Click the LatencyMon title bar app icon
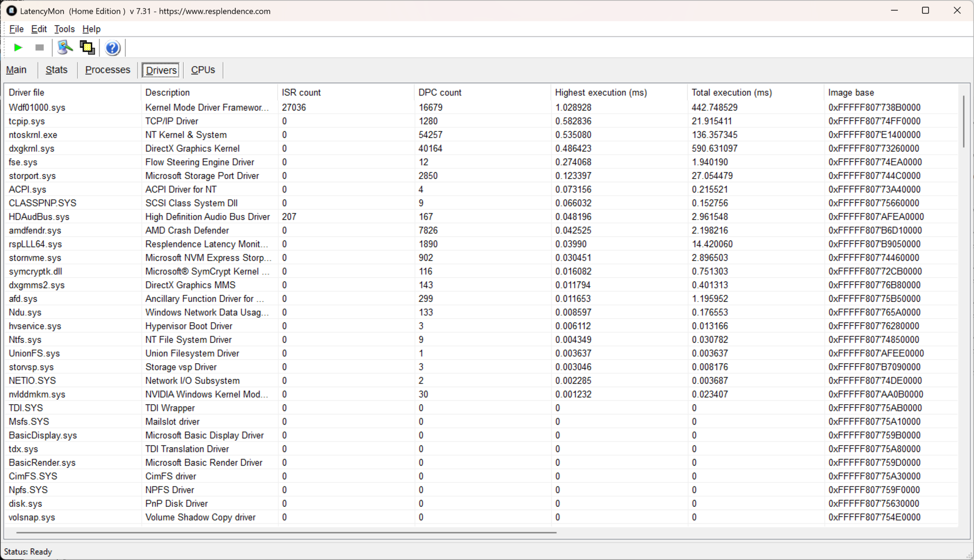The image size is (974, 560). (x=11, y=11)
